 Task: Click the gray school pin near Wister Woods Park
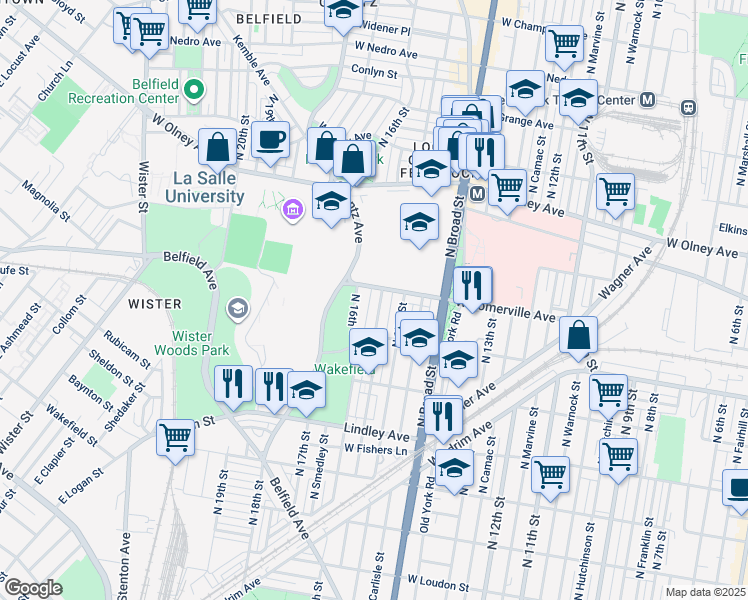(x=238, y=309)
